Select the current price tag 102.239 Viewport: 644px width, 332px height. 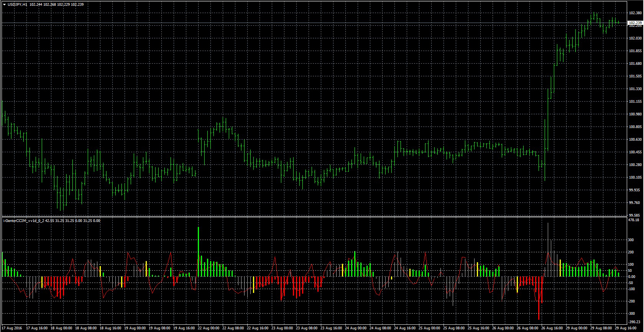click(x=635, y=23)
